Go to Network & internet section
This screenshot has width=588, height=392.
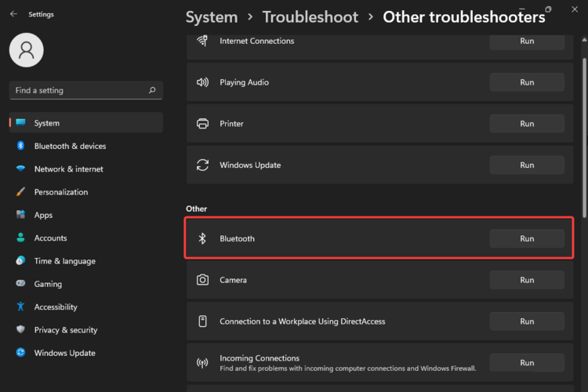(x=68, y=169)
